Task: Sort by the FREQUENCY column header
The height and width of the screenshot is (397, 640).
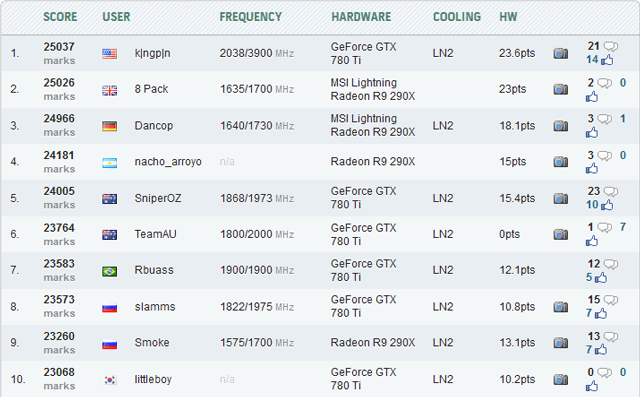Action: 251,17
